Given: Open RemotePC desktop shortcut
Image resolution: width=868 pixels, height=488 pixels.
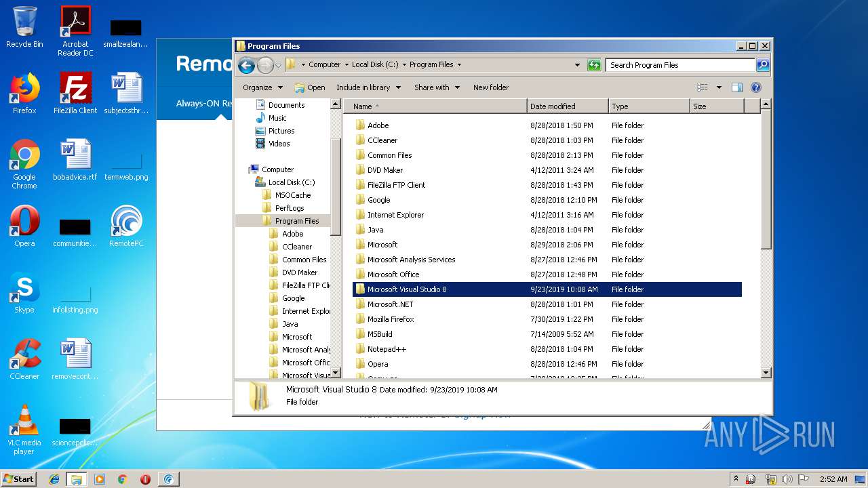Looking at the screenshot, I should 126,226.
